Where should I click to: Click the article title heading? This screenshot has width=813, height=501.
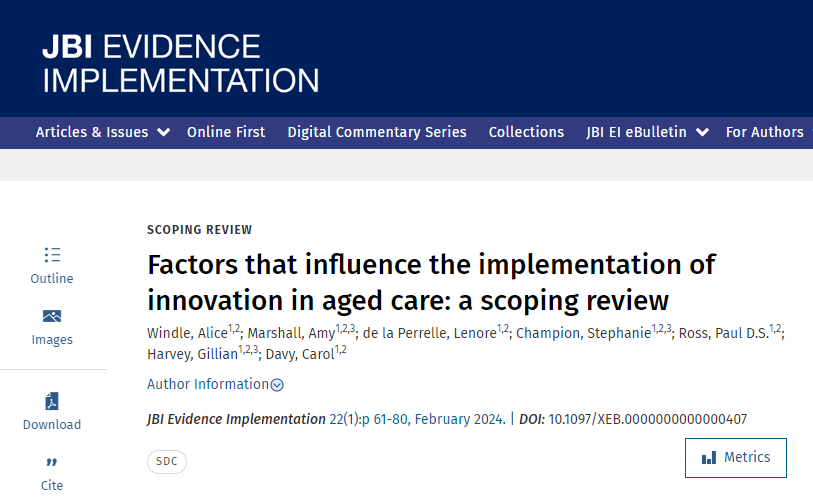(x=431, y=283)
